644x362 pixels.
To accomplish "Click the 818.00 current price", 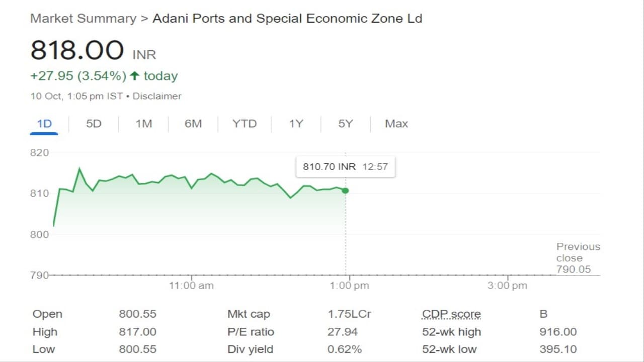I will click(77, 51).
